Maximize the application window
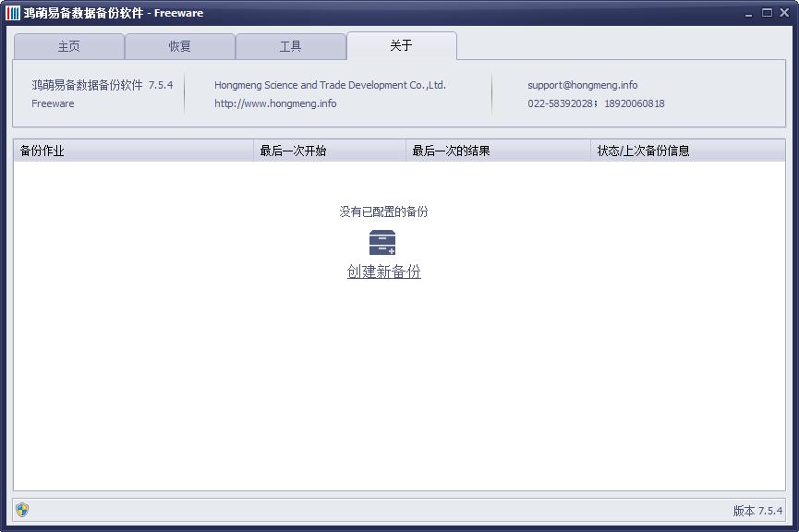The width and height of the screenshot is (799, 532). 767,13
